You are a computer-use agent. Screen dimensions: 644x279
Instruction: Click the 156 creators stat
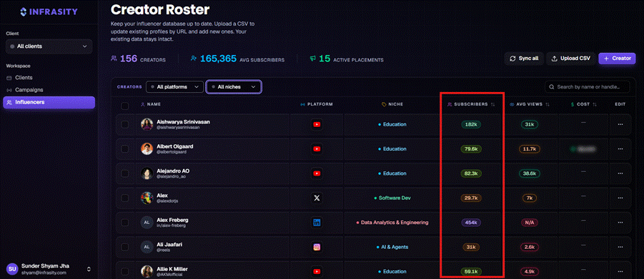(139, 59)
